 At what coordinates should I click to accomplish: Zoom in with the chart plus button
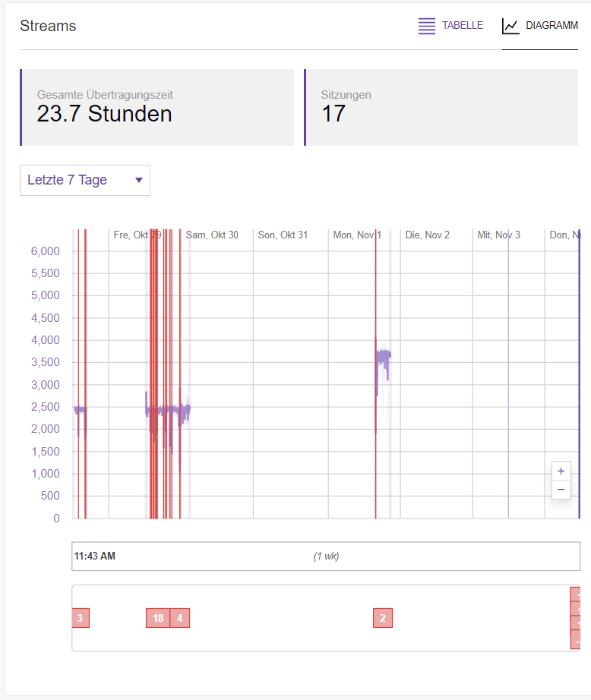(561, 471)
